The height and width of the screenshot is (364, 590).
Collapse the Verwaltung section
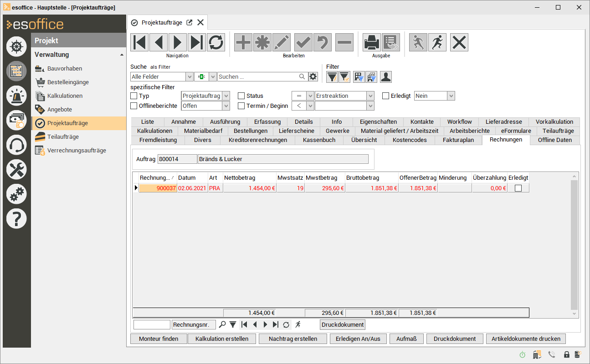point(122,55)
